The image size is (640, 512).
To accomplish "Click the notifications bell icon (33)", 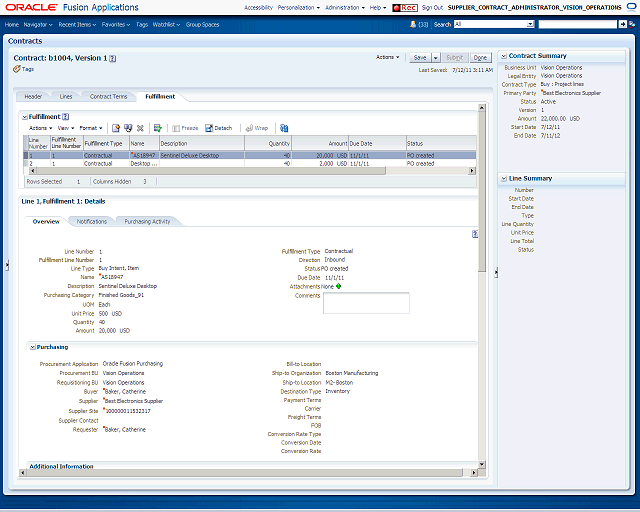I will [x=413, y=24].
